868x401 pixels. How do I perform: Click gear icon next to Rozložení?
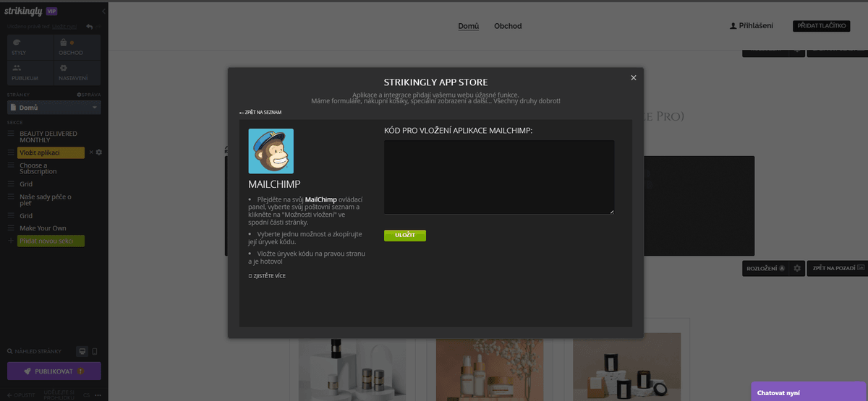click(x=797, y=268)
